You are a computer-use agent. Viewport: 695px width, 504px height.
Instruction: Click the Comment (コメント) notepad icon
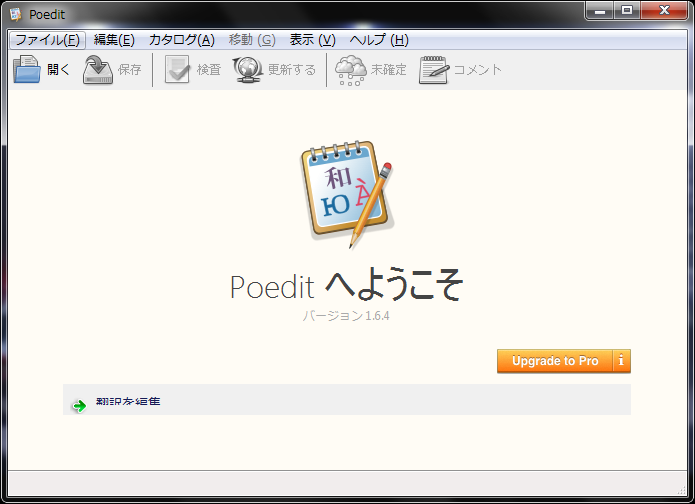click(x=433, y=70)
